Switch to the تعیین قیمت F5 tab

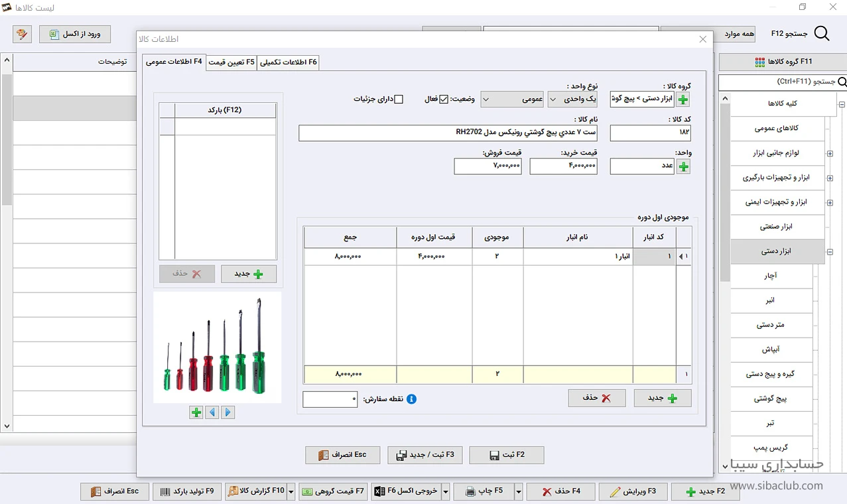pyautogui.click(x=232, y=62)
